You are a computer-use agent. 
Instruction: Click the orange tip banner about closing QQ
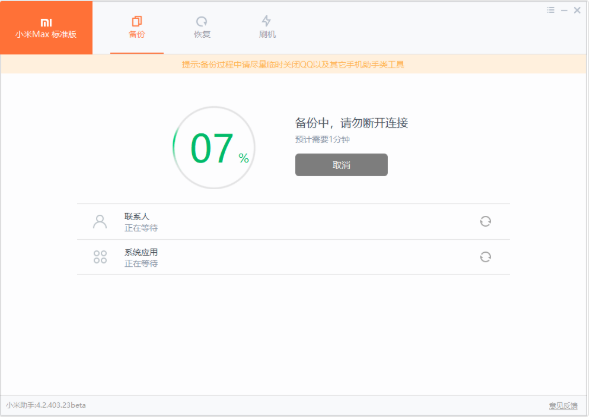(293, 64)
